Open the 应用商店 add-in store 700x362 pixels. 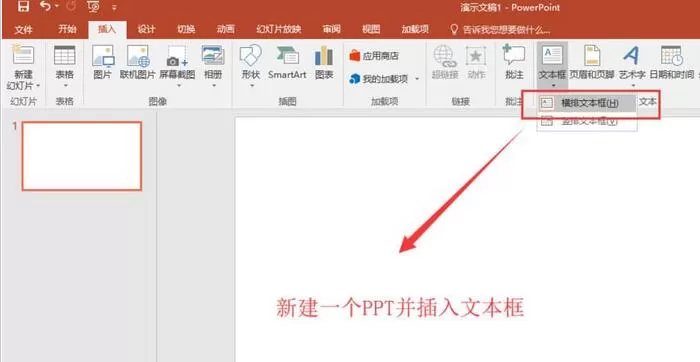coord(374,56)
